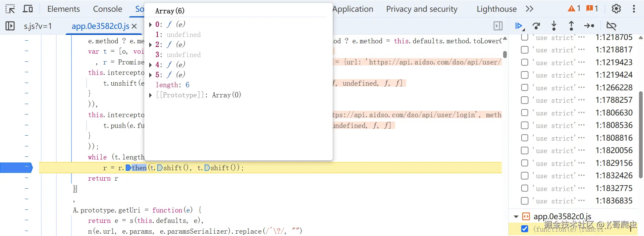Enable breakpoint at 1:1832426

click(x=525, y=176)
